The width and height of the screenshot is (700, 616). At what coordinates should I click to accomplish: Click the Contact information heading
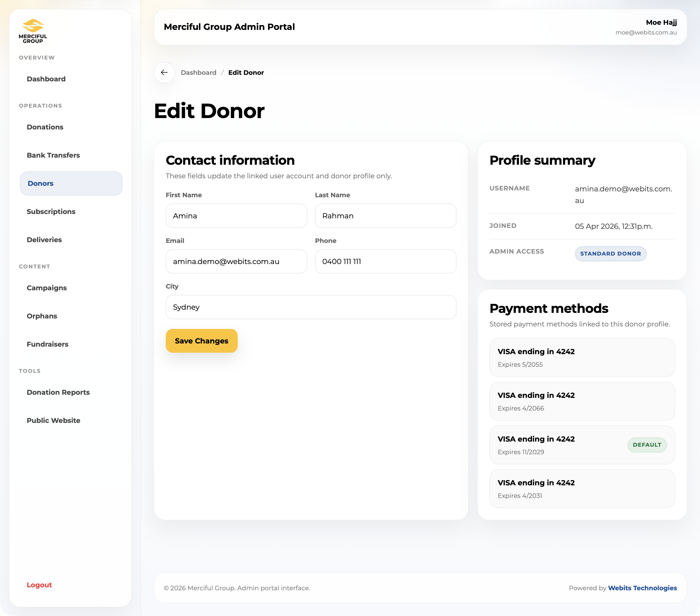[x=230, y=161]
